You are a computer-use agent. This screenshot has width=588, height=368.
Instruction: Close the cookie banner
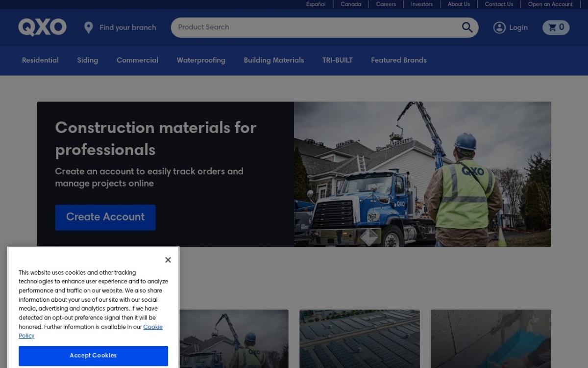tap(168, 260)
